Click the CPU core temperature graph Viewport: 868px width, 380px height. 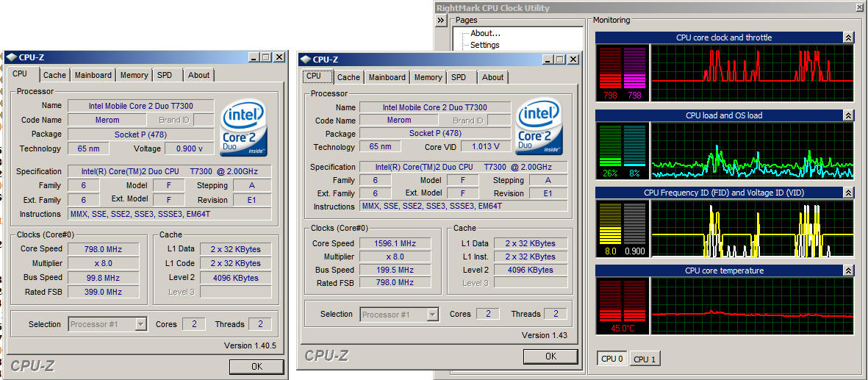pos(753,306)
